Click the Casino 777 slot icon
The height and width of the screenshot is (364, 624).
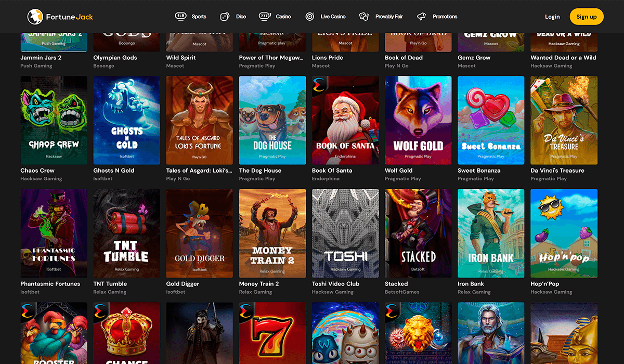265,17
